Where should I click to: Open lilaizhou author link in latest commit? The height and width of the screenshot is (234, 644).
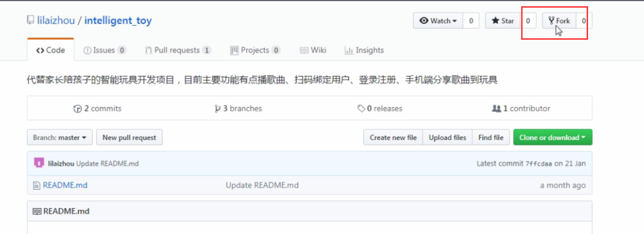[x=61, y=164]
